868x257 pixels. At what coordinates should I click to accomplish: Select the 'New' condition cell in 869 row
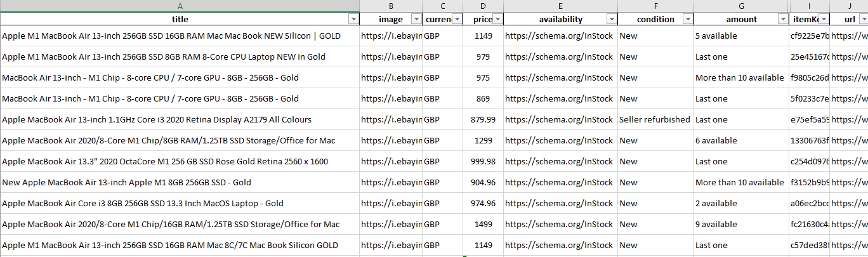click(x=655, y=99)
